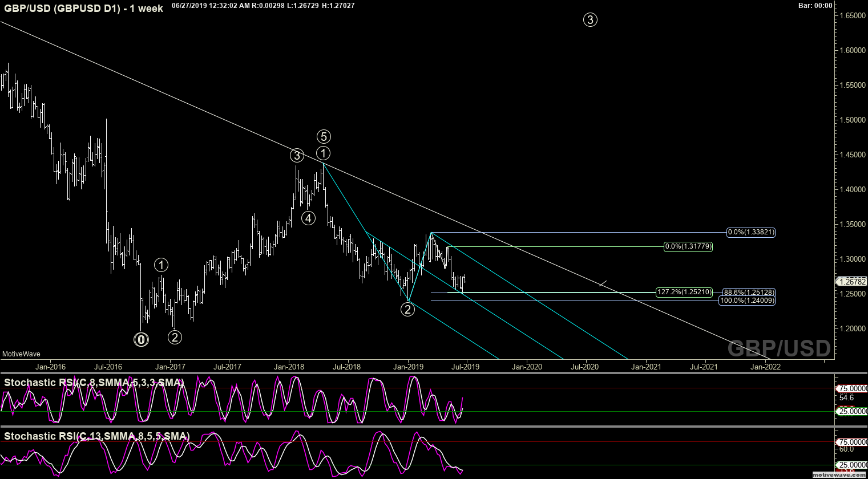Select the 1.35000 price axis label
The width and height of the screenshot is (868, 479).
851,224
